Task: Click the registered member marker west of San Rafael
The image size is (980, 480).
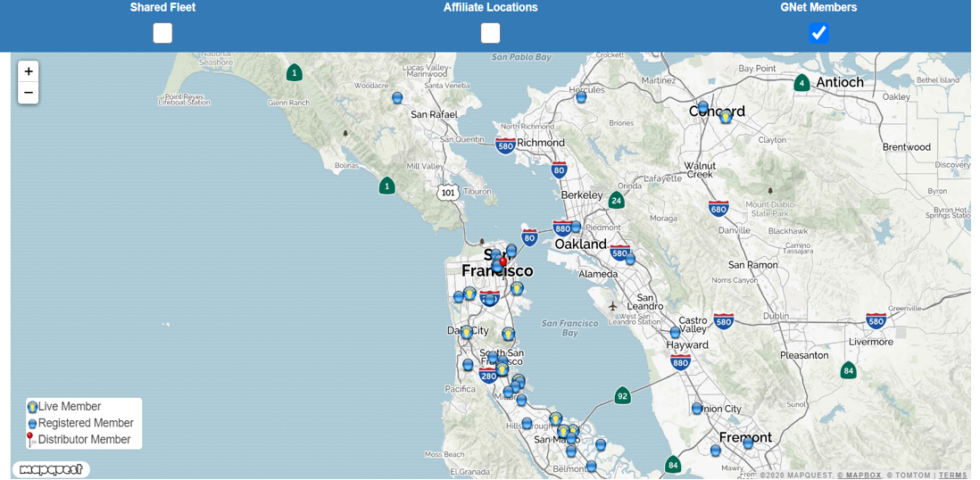Action: [x=397, y=98]
